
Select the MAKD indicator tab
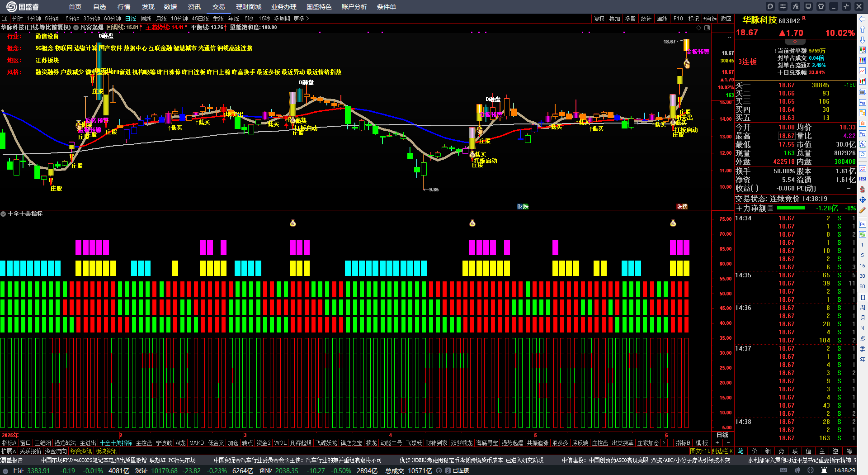[x=197, y=443]
